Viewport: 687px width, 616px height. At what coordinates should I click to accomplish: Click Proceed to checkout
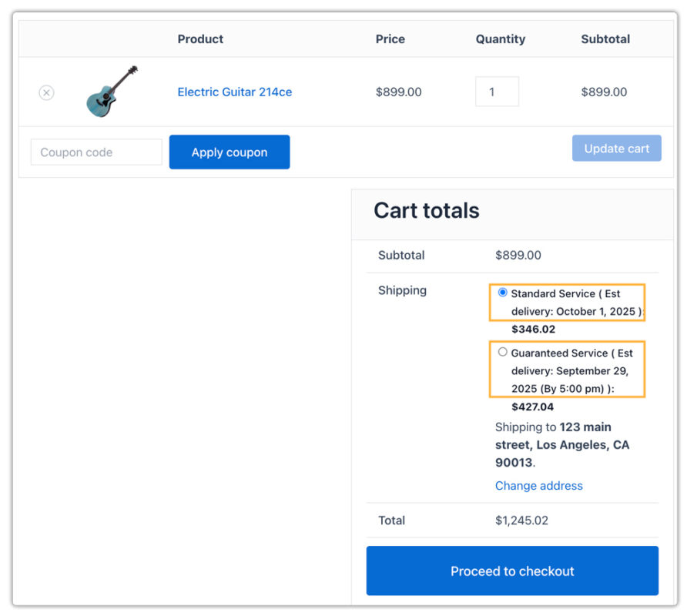512,571
